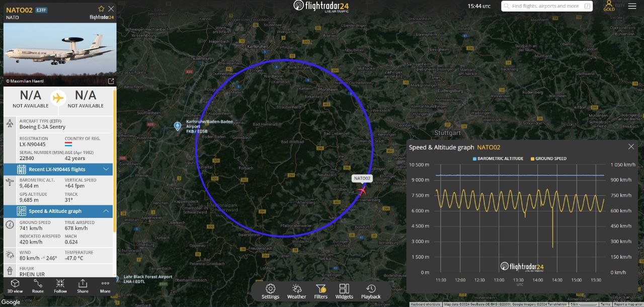Viewport: 644px width, 307px height.
Task: Click the Luxembourg flag under Country of Reg.
Action: coord(69,144)
